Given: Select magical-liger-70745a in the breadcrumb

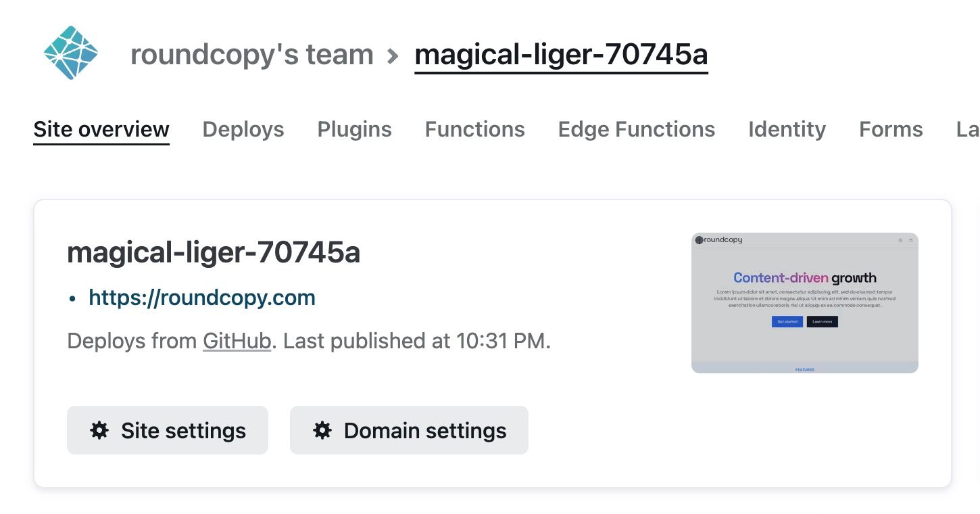Looking at the screenshot, I should [x=561, y=55].
